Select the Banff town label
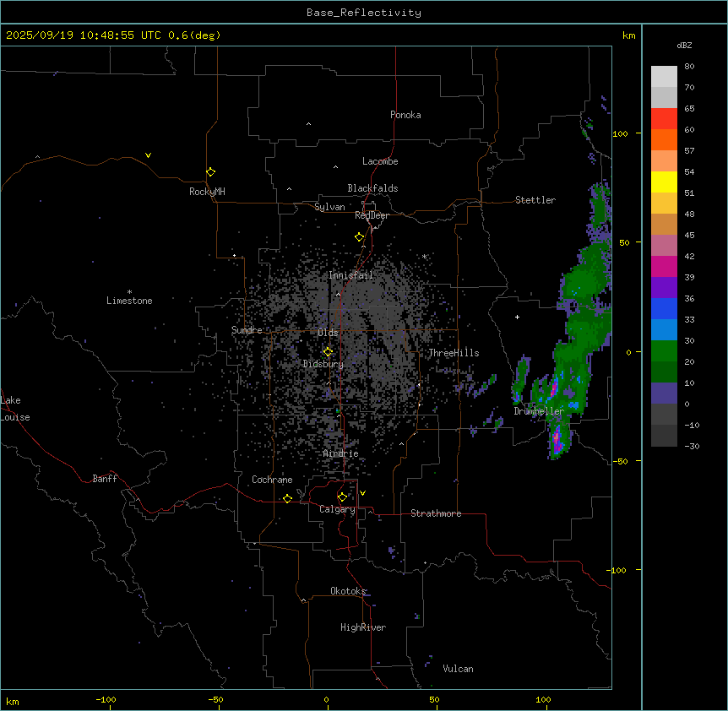728x711 pixels. tap(105, 479)
